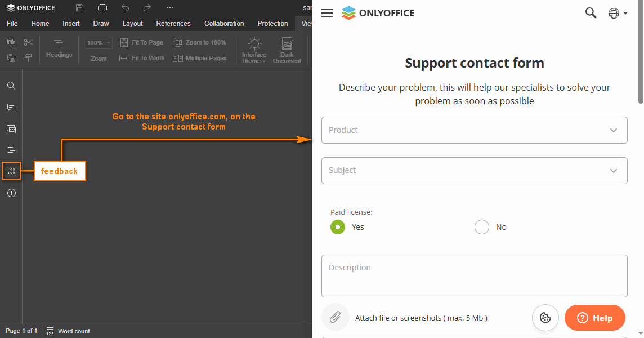This screenshot has width=644, height=338.
Task: Click the Word count status bar button
Action: (68, 331)
